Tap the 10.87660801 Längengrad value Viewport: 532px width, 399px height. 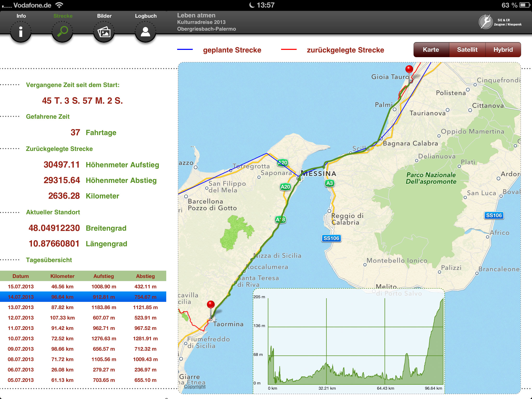point(54,244)
